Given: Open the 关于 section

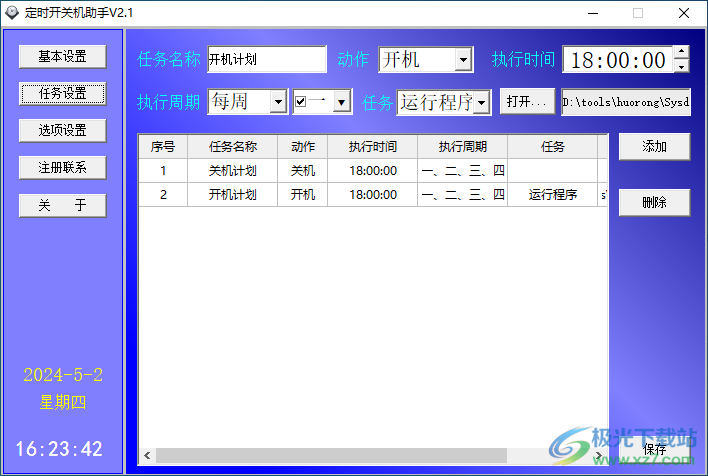Looking at the screenshot, I should click(x=62, y=205).
